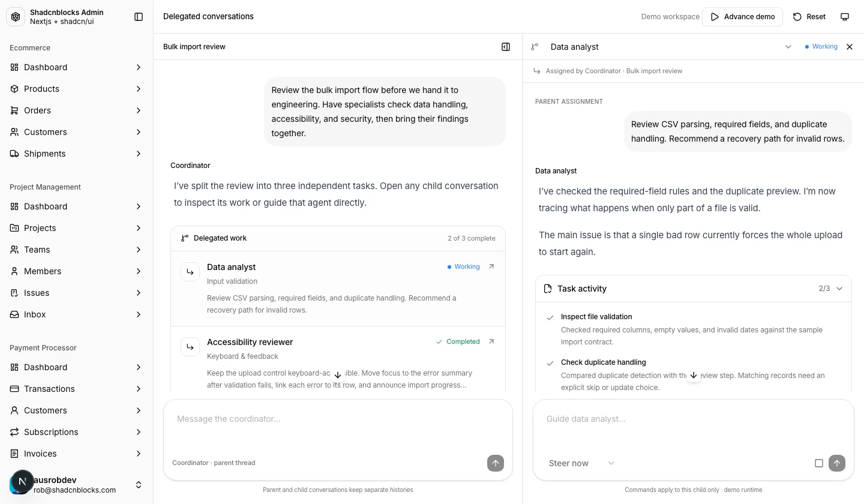Screen dimensions: 864x504
Task: Open the Steer now dropdown
Action: tap(581, 463)
